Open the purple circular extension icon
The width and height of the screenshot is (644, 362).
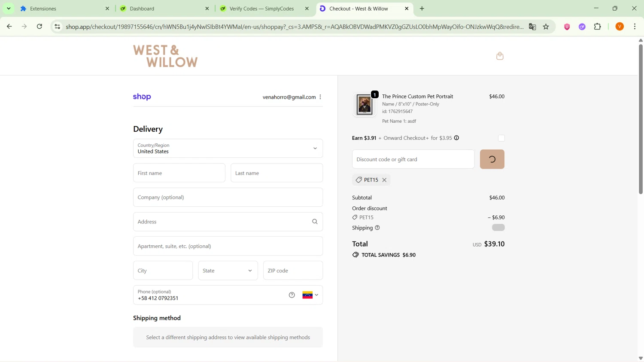582,27
